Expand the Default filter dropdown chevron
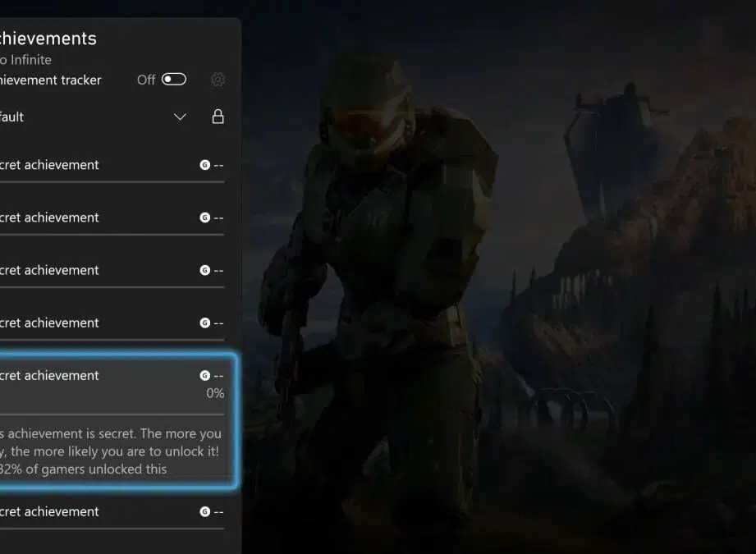Image resolution: width=756 pixels, height=554 pixels. [x=180, y=117]
